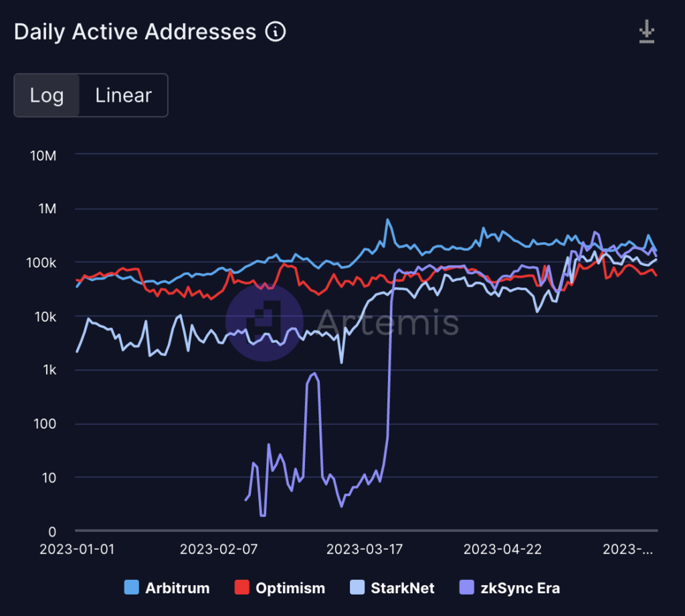Switch the chart scale to Linear

tap(124, 95)
